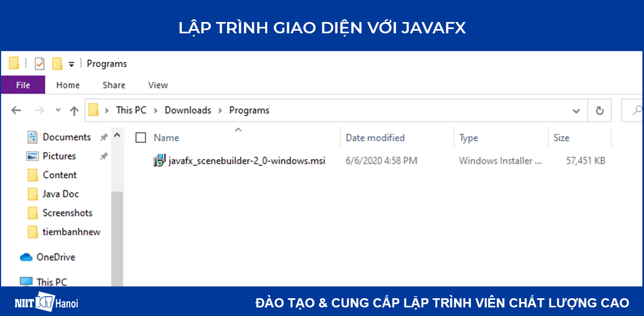
Task: Open the Content folder in sidebar
Action: click(x=60, y=175)
